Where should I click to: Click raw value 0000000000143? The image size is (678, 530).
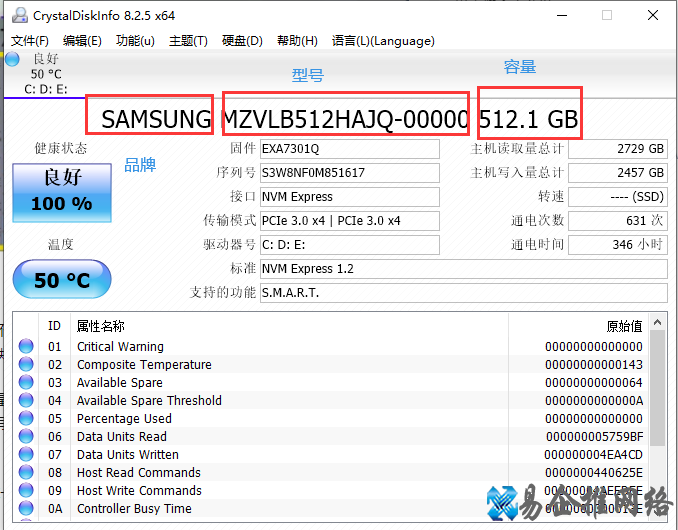(594, 364)
